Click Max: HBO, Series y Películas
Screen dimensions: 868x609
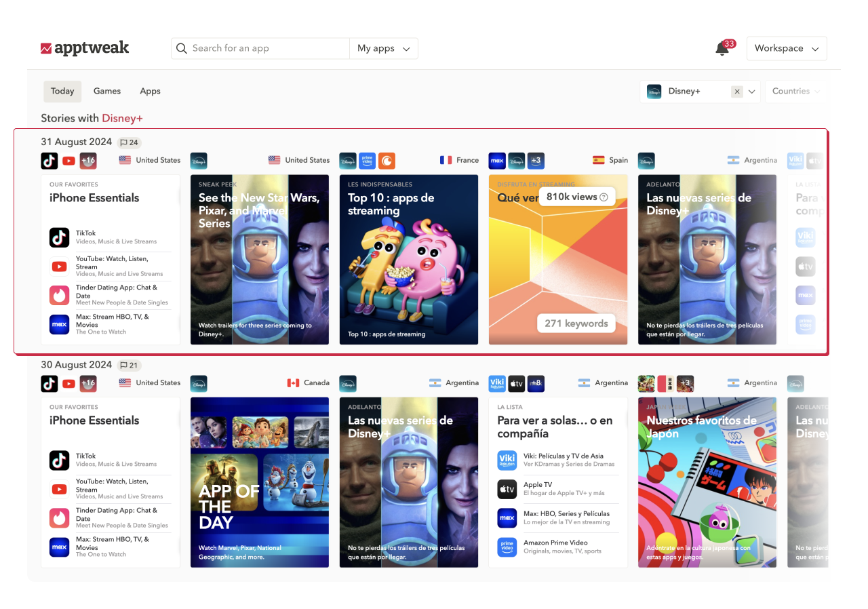(x=566, y=514)
